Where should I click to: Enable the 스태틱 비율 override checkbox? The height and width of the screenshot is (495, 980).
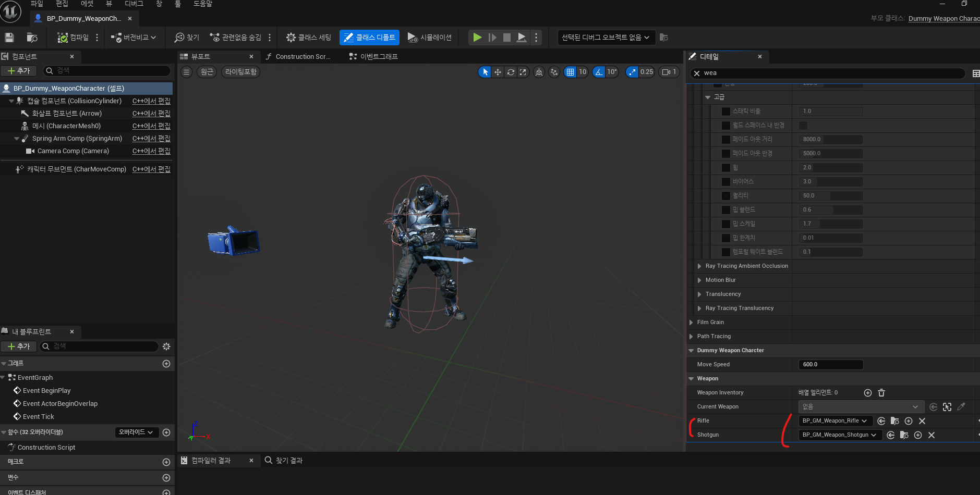tap(726, 112)
